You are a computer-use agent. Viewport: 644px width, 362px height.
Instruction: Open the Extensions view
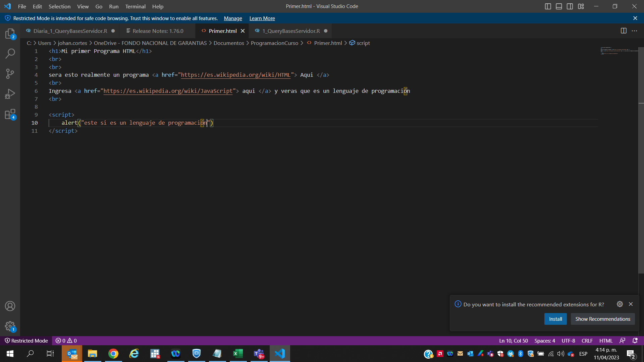(x=10, y=114)
